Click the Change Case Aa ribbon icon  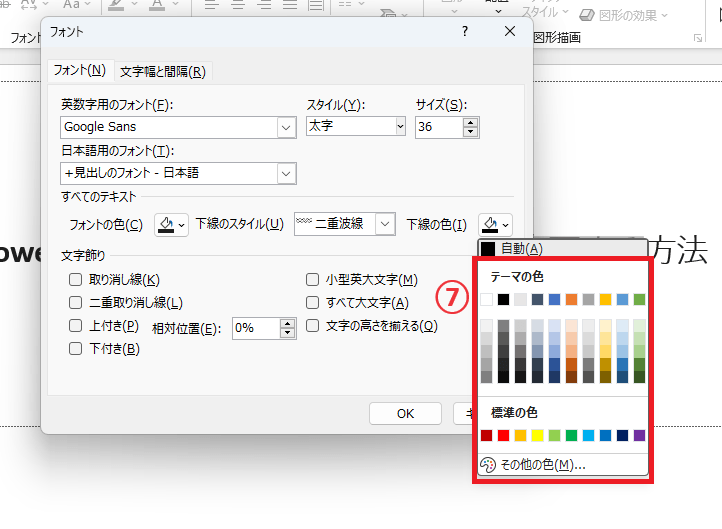71,5
